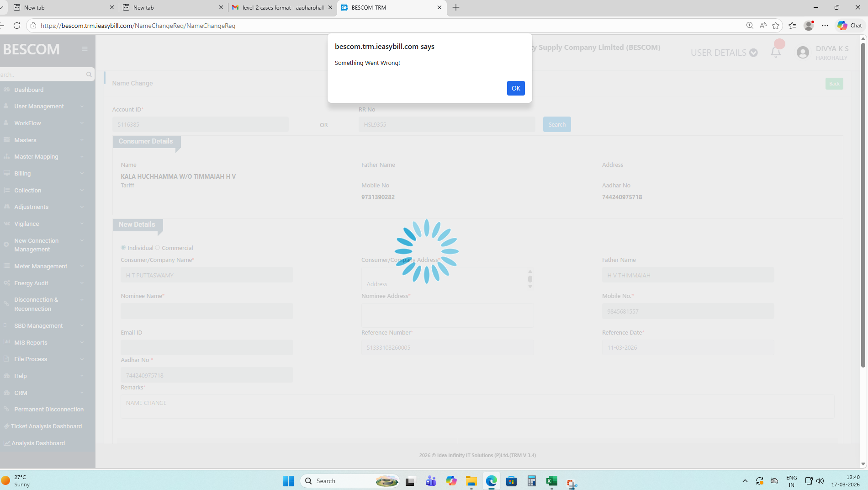Close the BESCOM-TRM tab
The width and height of the screenshot is (868, 490).
(x=439, y=7)
